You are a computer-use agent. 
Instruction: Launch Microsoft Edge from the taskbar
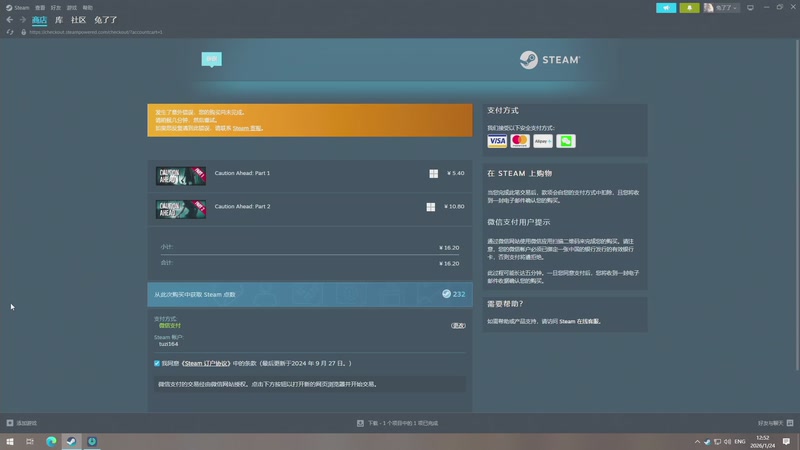(x=51, y=441)
